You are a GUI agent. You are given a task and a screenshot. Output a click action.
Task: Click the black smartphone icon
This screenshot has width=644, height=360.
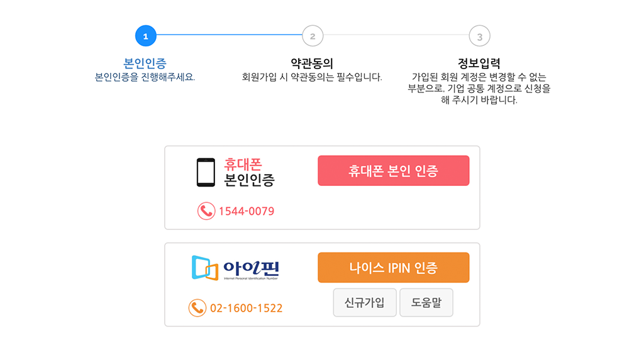(206, 172)
